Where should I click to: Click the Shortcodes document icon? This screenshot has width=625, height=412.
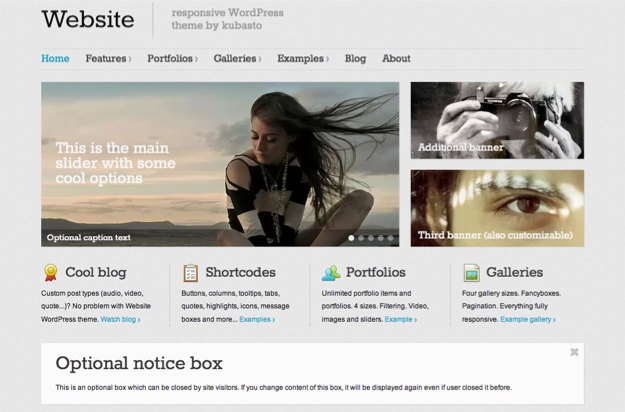click(x=190, y=272)
